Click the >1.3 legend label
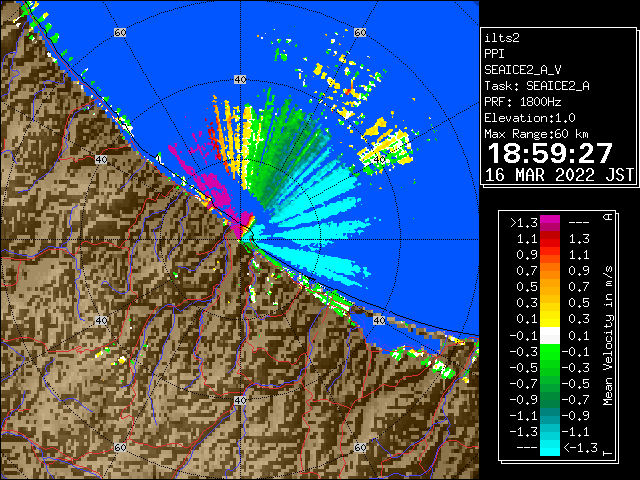This screenshot has width=640, height=480. (x=524, y=223)
